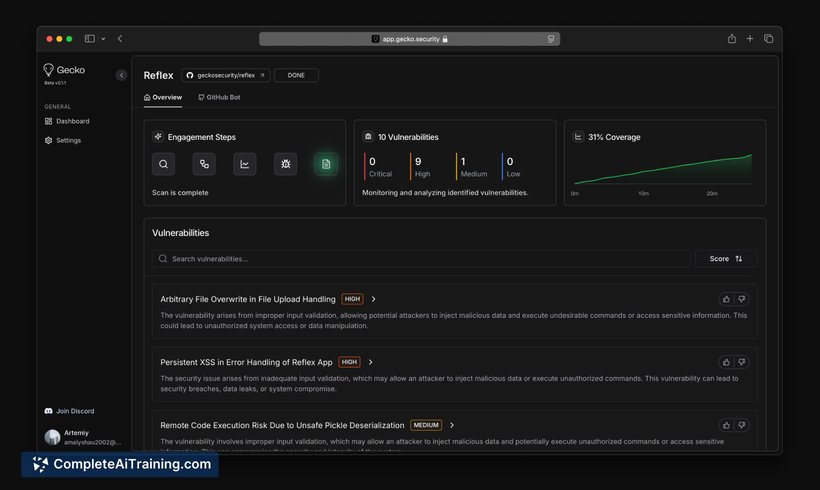Click the coverage card chart icon
Image resolution: width=820 pixels, height=490 pixels.
(x=578, y=136)
